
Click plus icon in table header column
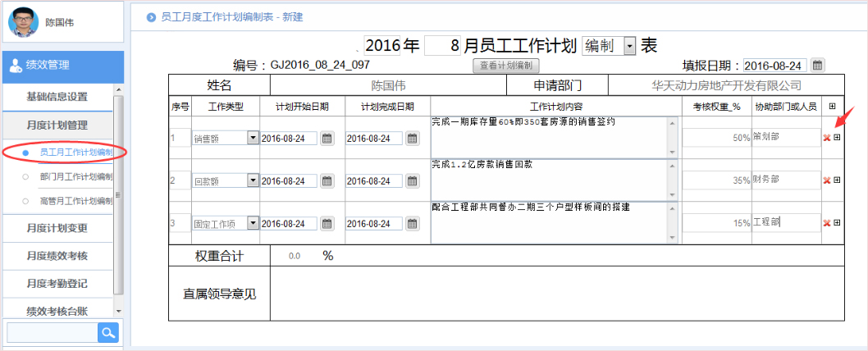(833, 106)
